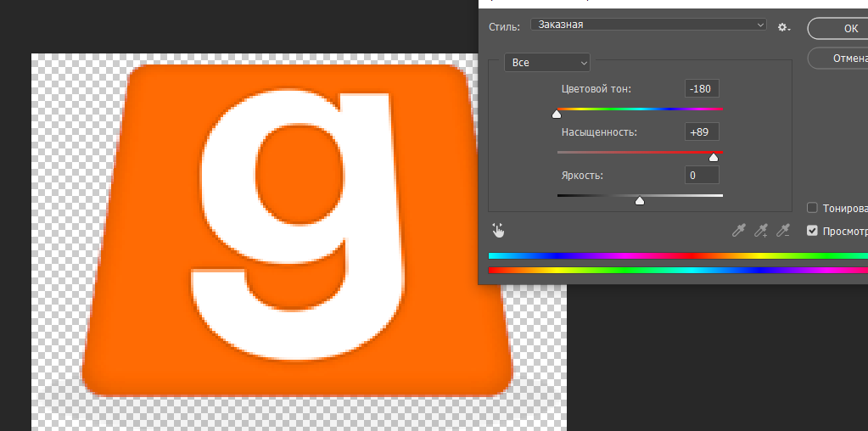Open the preset options gear menu
The width and height of the screenshot is (868, 431).
pos(784,27)
